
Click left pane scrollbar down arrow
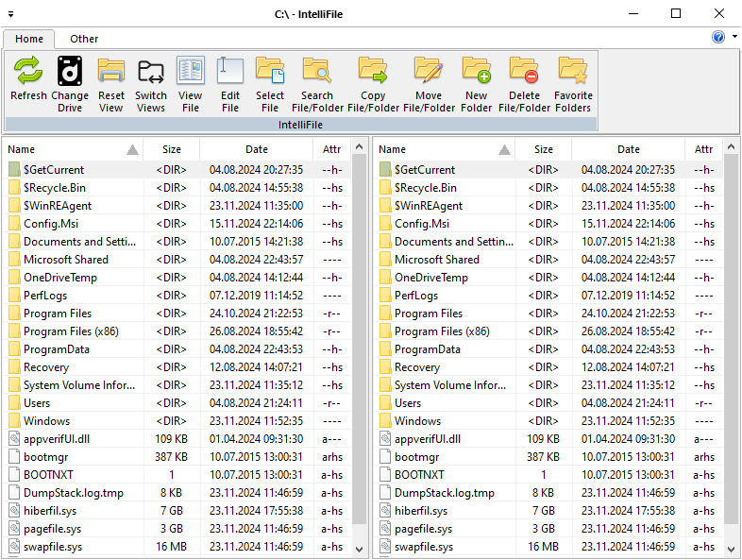coord(359,549)
